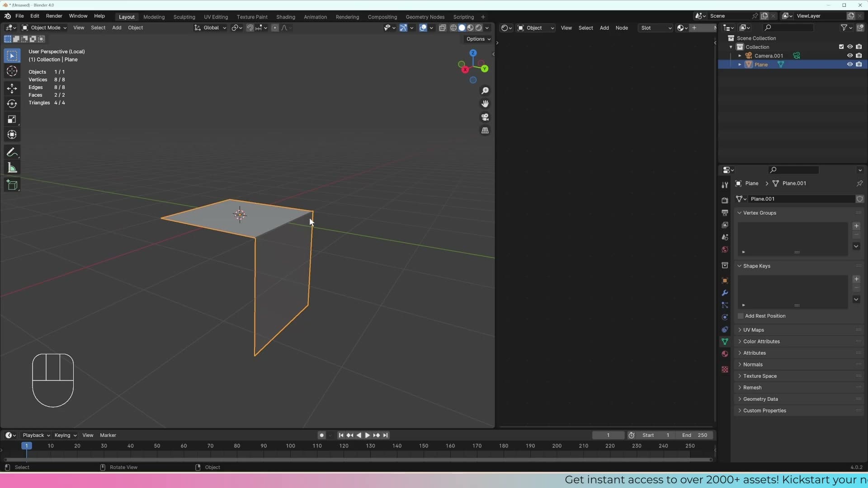Choose the Select Box tool
The image size is (868, 488).
[x=12, y=56]
